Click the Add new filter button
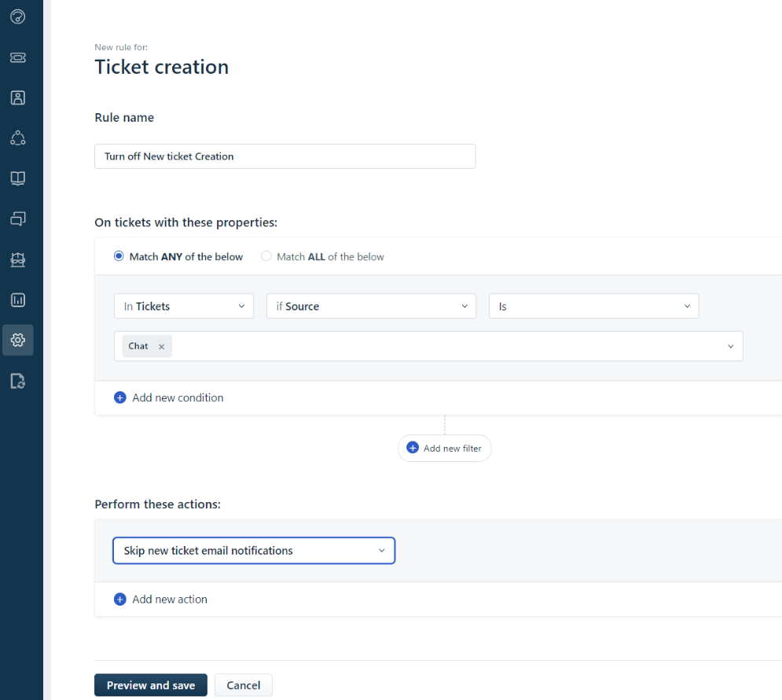Viewport: 782px width, 700px height. pos(444,448)
